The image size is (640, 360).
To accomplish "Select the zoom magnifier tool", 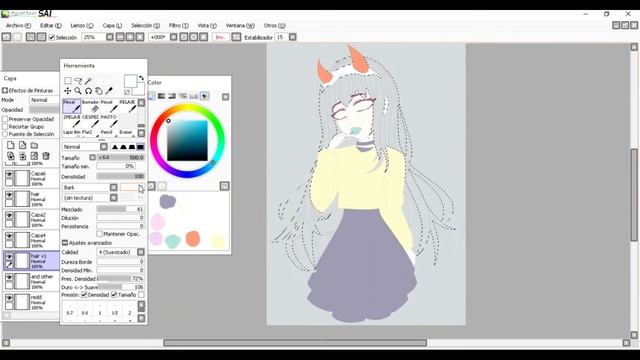I will (78, 91).
